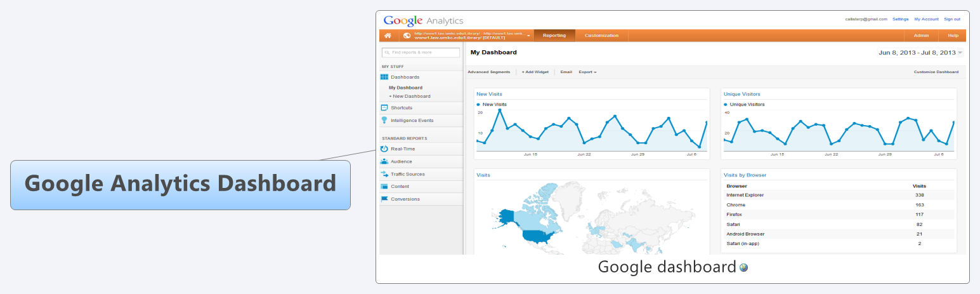Open the Conversions report label
Image resolution: width=980 pixels, height=294 pixels.
pyautogui.click(x=405, y=199)
